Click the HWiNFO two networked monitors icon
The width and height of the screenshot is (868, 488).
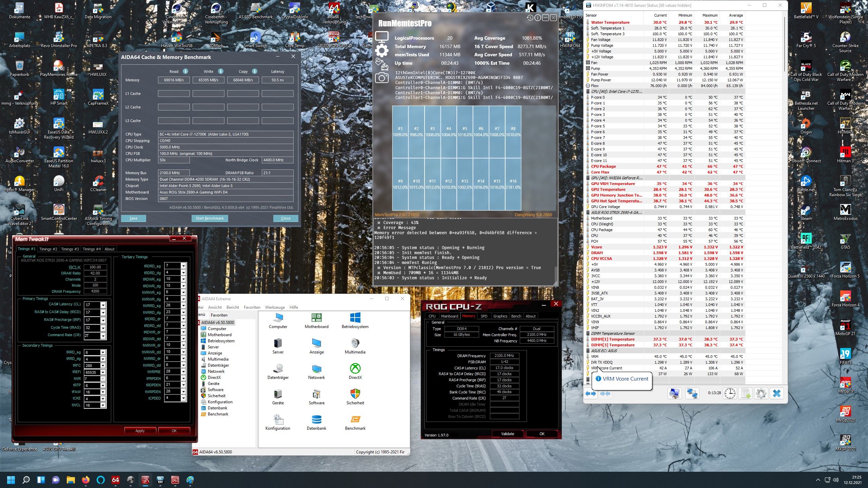point(692,393)
